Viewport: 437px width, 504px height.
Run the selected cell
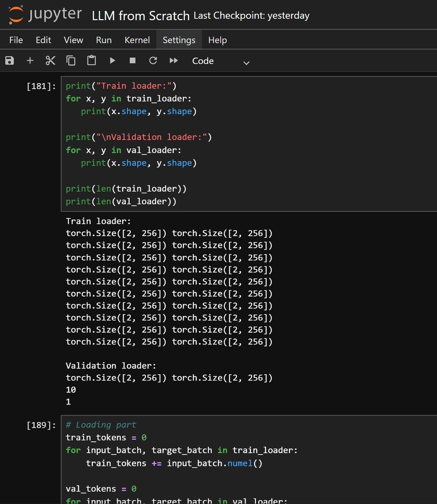112,61
